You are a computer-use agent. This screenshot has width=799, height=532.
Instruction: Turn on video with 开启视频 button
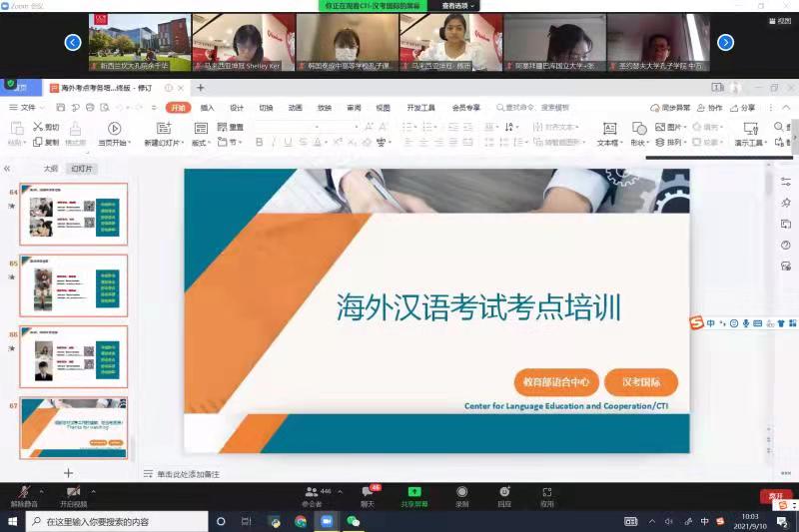pyautogui.click(x=72, y=493)
